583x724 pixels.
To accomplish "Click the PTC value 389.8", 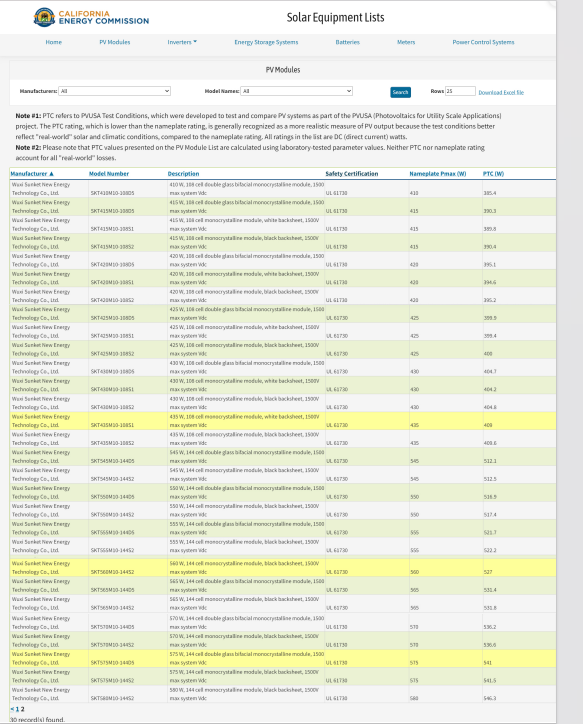I will [490, 229].
